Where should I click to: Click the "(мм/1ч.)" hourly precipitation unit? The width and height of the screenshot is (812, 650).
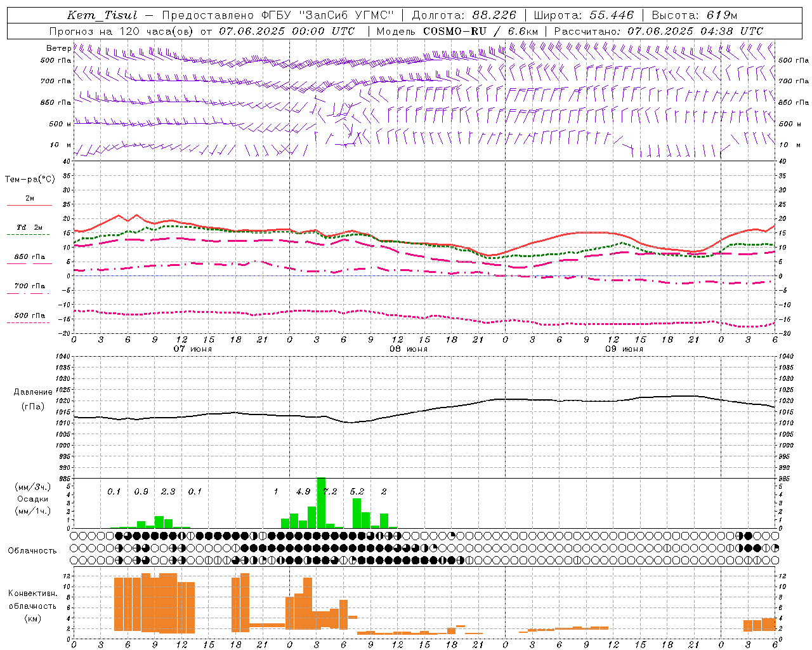tap(33, 511)
